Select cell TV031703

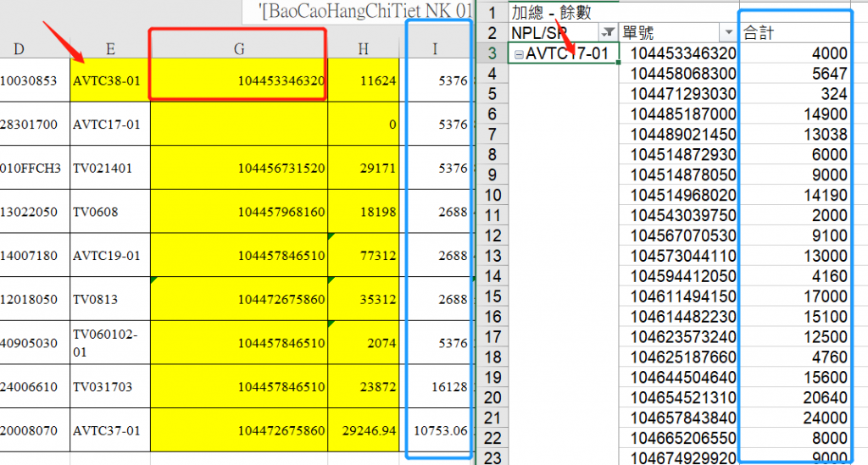110,386
